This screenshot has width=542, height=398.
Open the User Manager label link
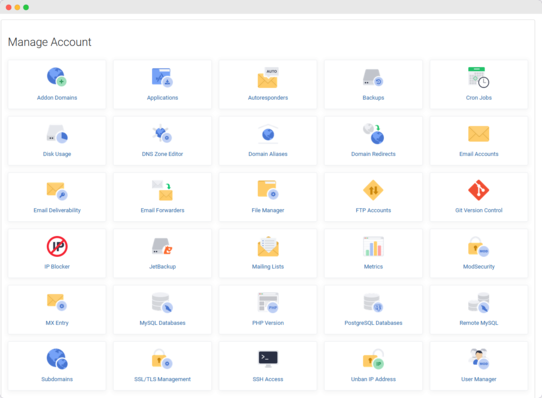[x=479, y=379]
